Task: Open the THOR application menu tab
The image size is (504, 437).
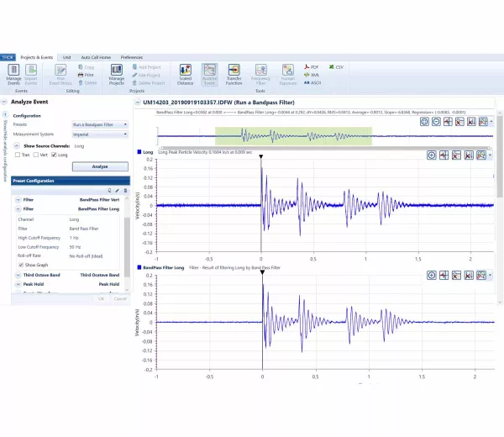Action: tap(8, 57)
